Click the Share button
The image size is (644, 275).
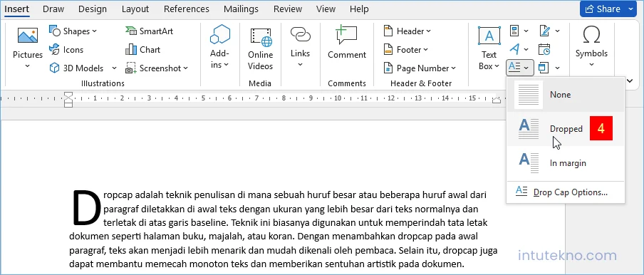[x=608, y=9]
